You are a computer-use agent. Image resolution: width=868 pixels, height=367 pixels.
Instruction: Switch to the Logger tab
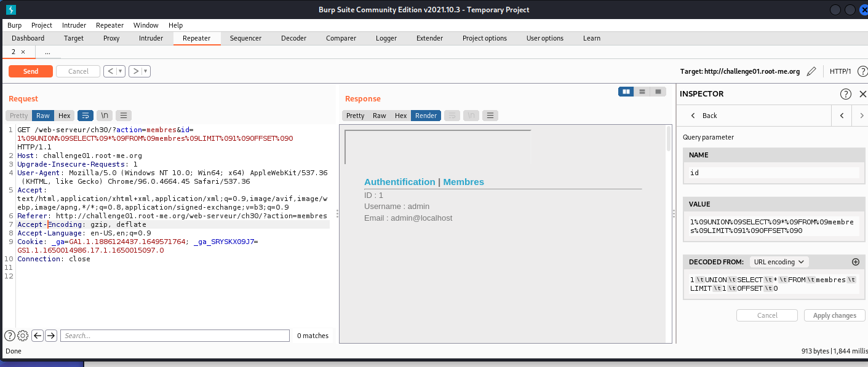(x=386, y=38)
